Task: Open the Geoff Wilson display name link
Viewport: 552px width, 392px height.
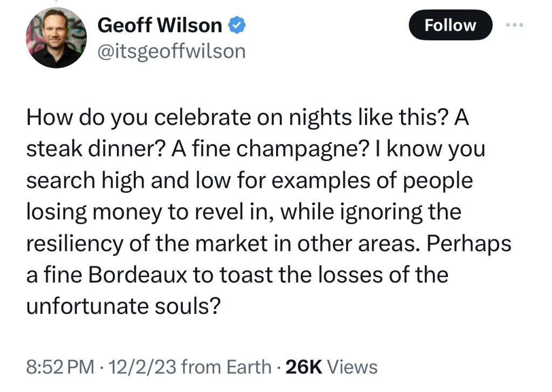Action: (x=160, y=25)
